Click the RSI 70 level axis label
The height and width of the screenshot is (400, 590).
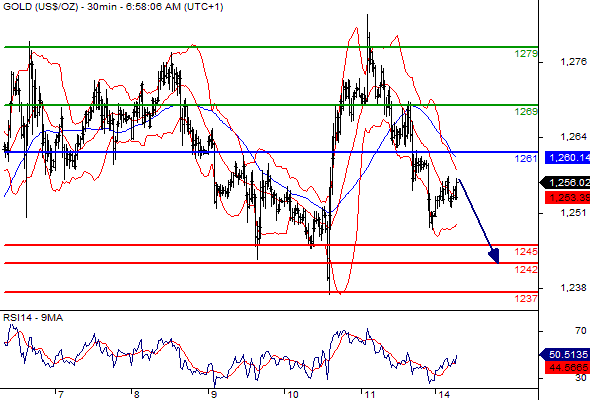pyautogui.click(x=581, y=331)
